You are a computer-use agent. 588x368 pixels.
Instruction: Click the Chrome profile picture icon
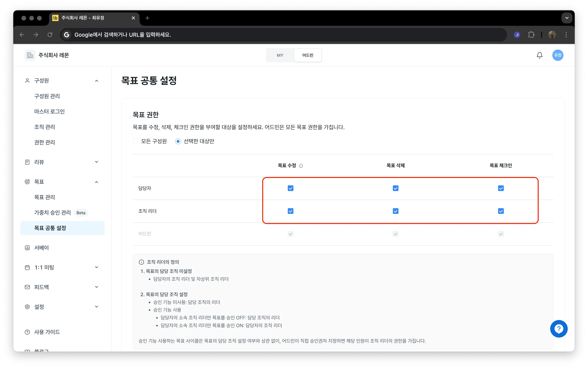pyautogui.click(x=552, y=35)
